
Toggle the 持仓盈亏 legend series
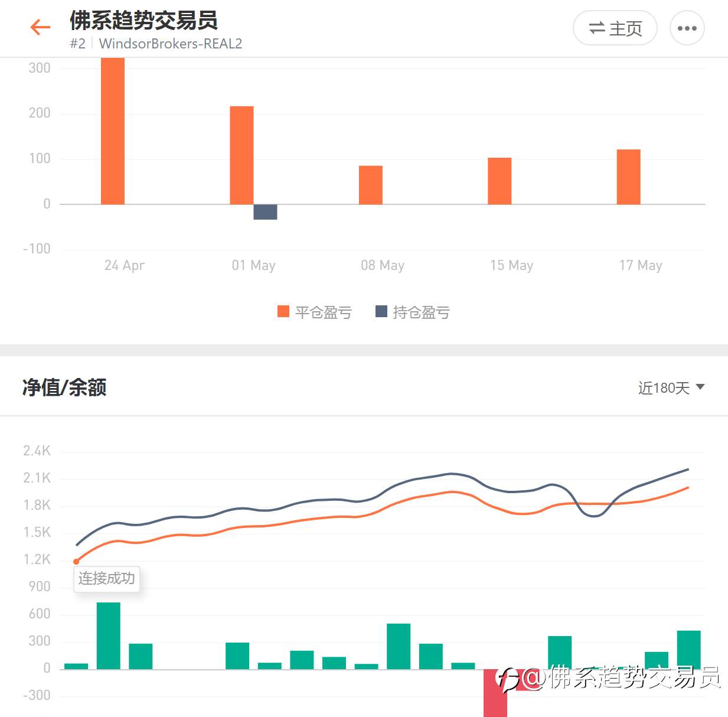point(413,312)
